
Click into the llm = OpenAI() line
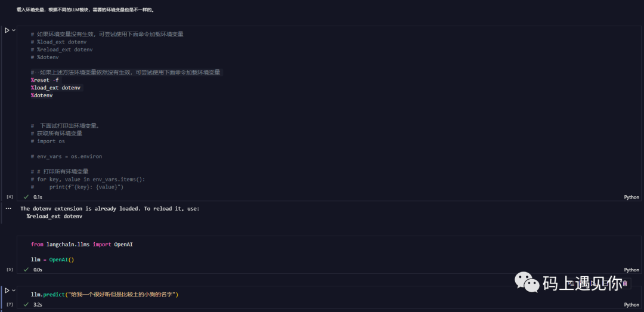(52, 260)
